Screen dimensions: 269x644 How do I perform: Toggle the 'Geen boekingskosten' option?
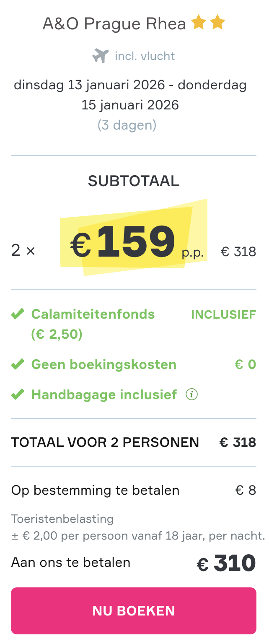(103, 364)
